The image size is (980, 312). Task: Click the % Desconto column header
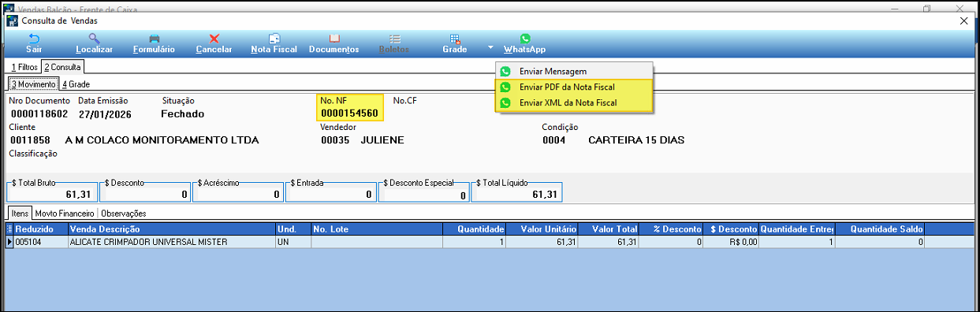coord(671,229)
